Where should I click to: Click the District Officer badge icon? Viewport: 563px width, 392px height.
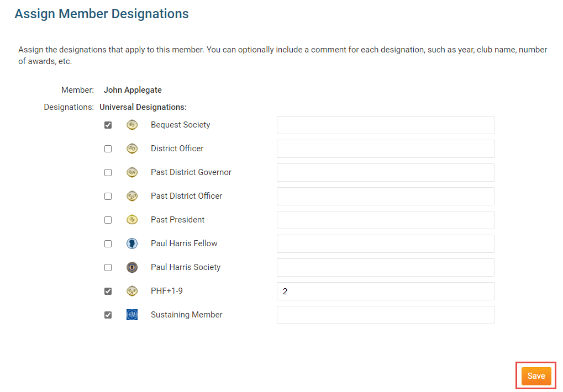click(131, 149)
